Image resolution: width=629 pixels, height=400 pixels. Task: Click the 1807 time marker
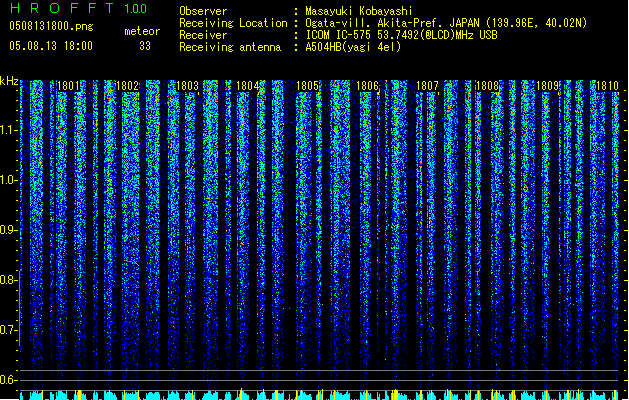tap(427, 86)
